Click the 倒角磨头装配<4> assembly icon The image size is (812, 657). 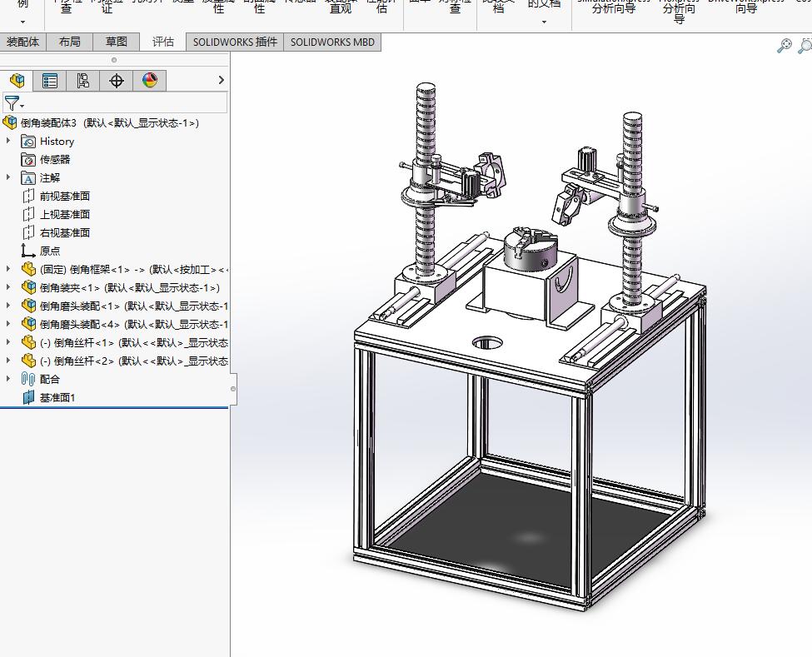point(28,324)
